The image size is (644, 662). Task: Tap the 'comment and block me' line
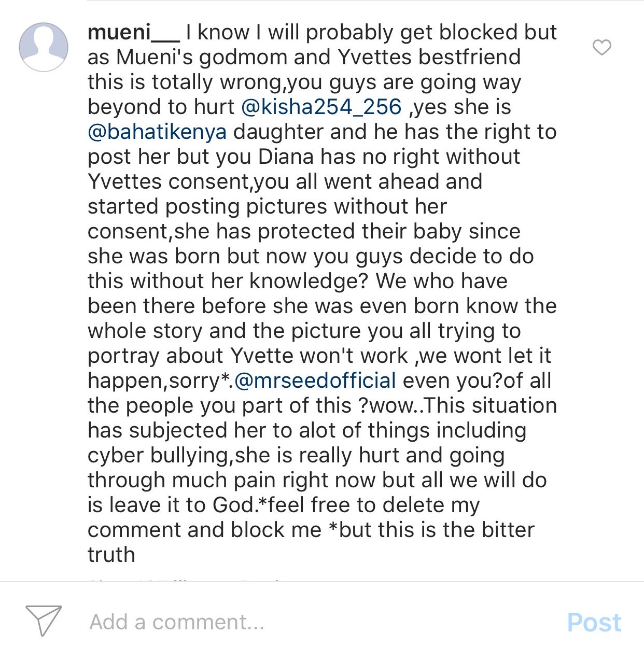(311, 530)
